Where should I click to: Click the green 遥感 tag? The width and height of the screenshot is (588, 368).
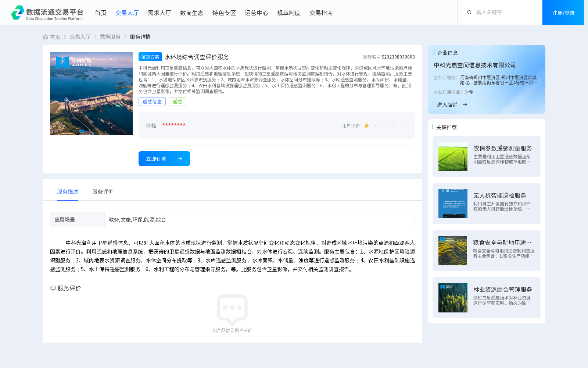178,102
